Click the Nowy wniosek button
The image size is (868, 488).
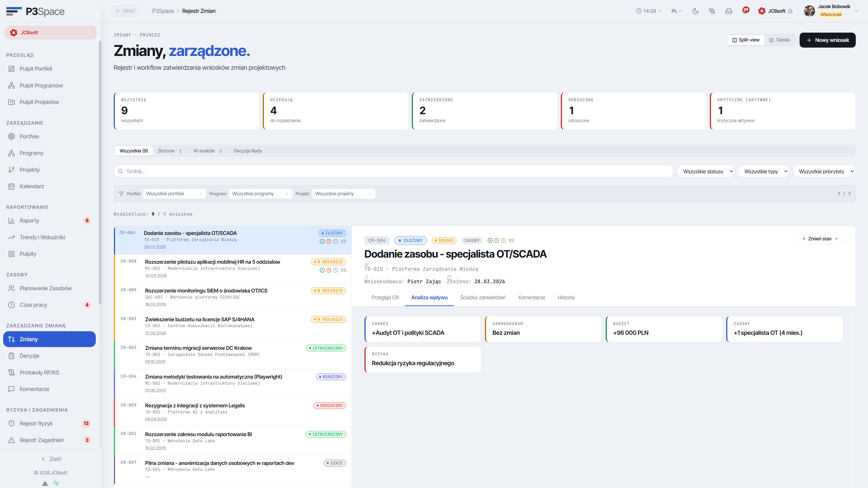pyautogui.click(x=827, y=40)
